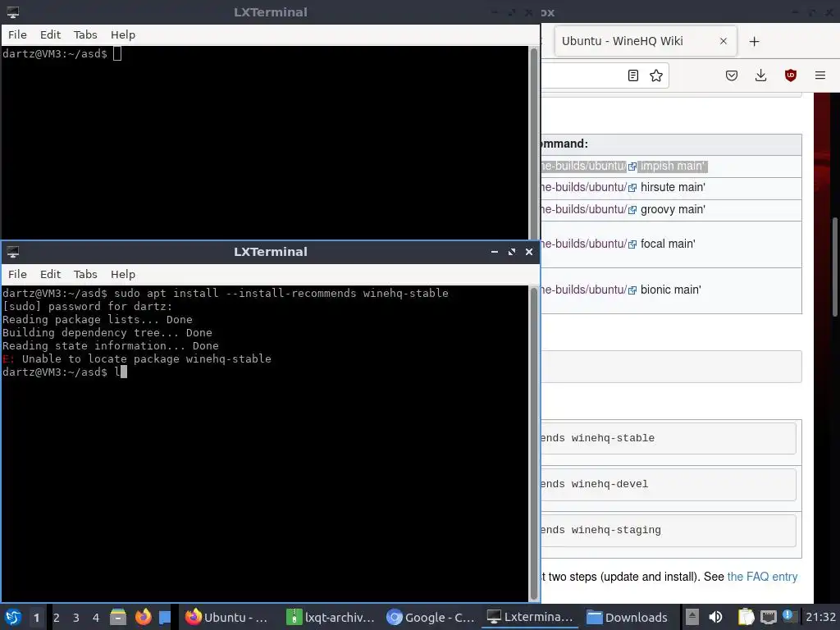Launch file manager from quick launch
840x630 pixels.
[118, 617]
